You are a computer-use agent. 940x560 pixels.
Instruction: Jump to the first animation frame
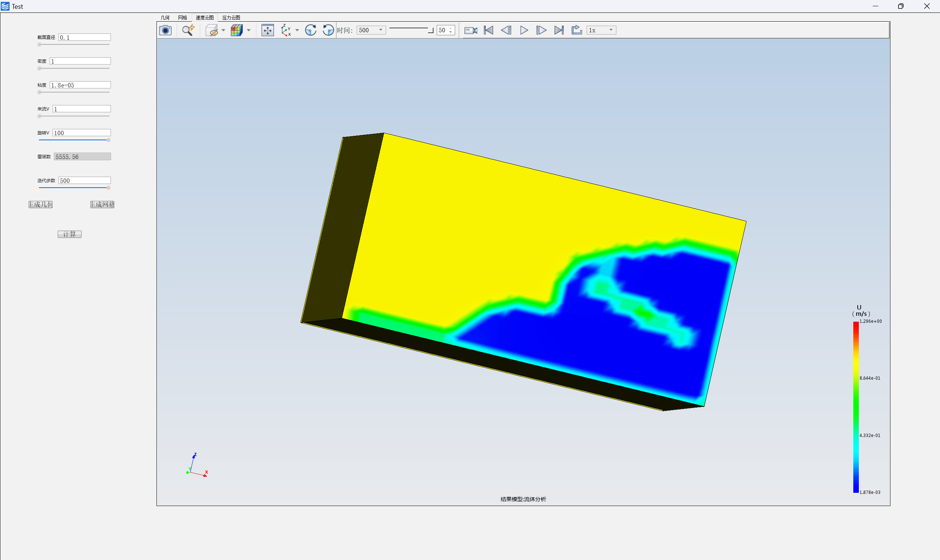489,30
